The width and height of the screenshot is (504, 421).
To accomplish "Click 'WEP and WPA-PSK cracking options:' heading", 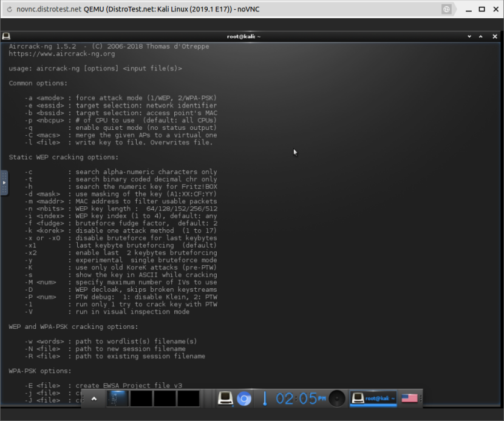I will click(x=73, y=326).
